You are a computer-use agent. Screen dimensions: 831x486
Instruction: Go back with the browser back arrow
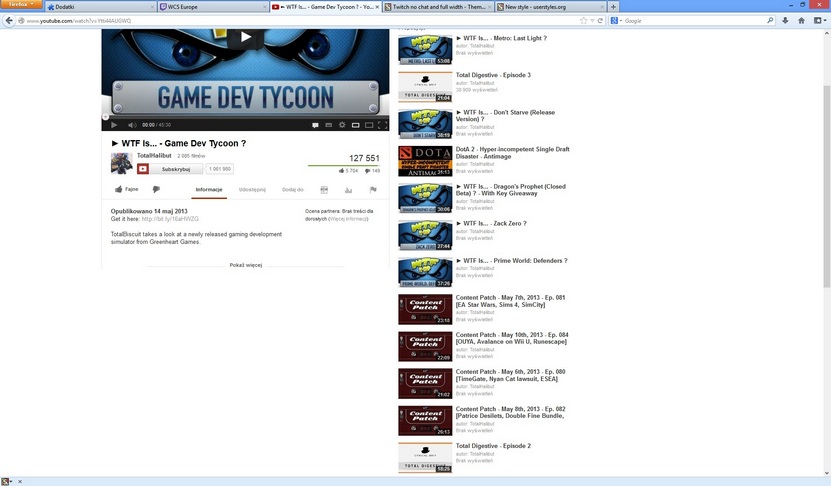pyautogui.click(x=8, y=21)
